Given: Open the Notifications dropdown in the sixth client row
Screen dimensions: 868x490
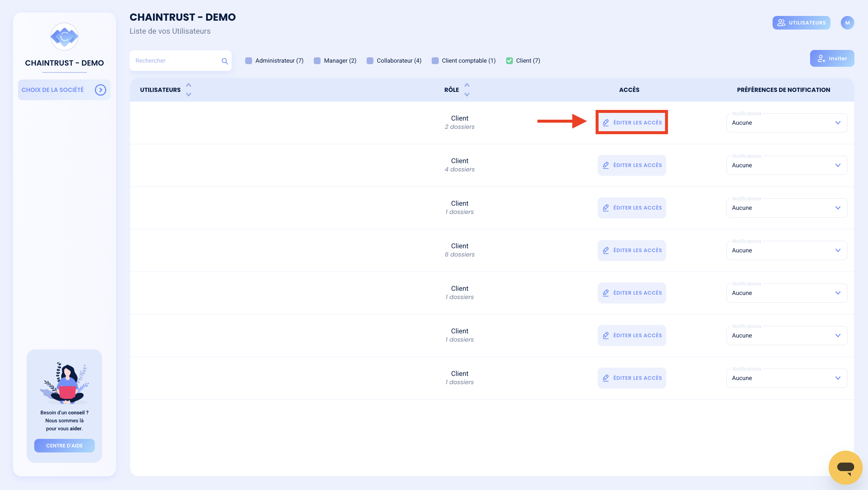Looking at the screenshot, I should 787,336.
